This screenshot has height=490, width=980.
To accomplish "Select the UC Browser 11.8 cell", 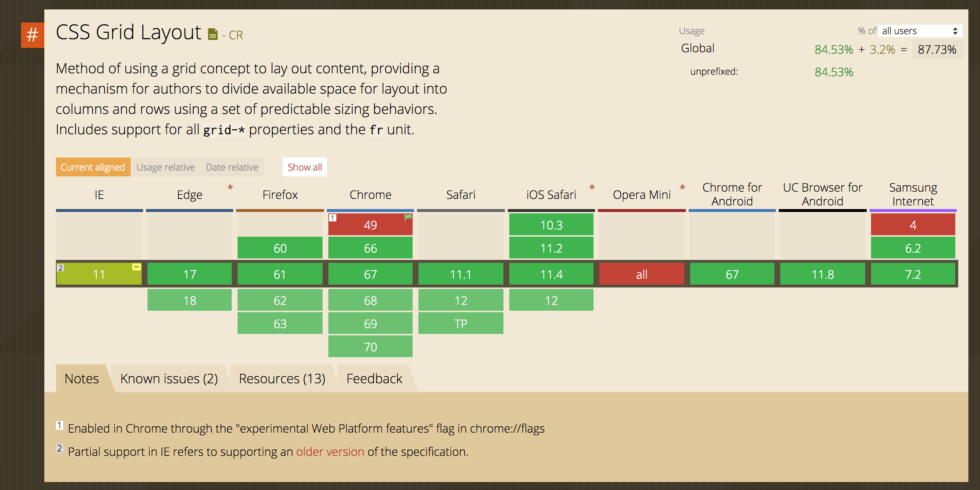I will coord(822,274).
